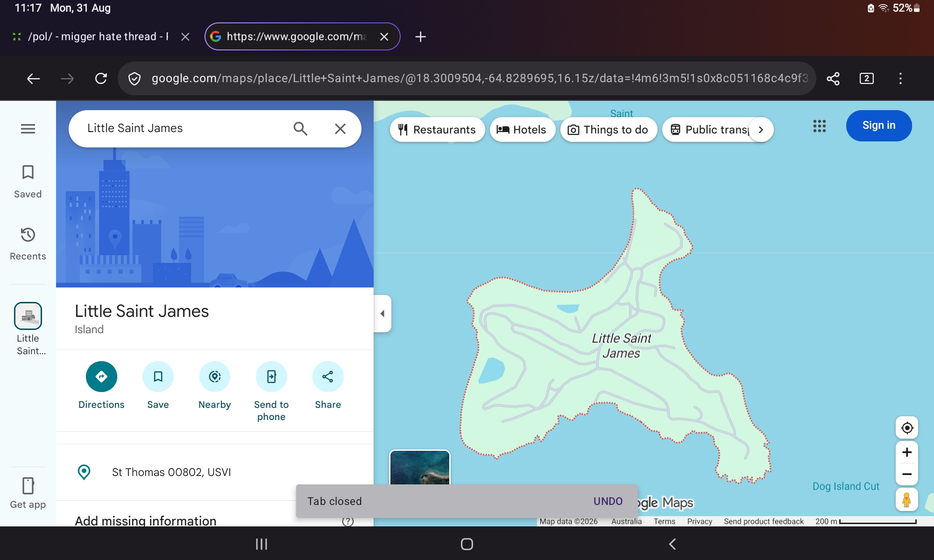Tap the Android back button
The width and height of the screenshot is (934, 560).
tap(672, 544)
